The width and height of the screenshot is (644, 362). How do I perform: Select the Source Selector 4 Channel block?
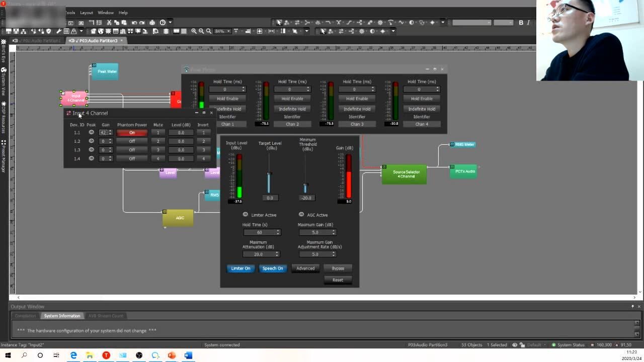point(405,174)
